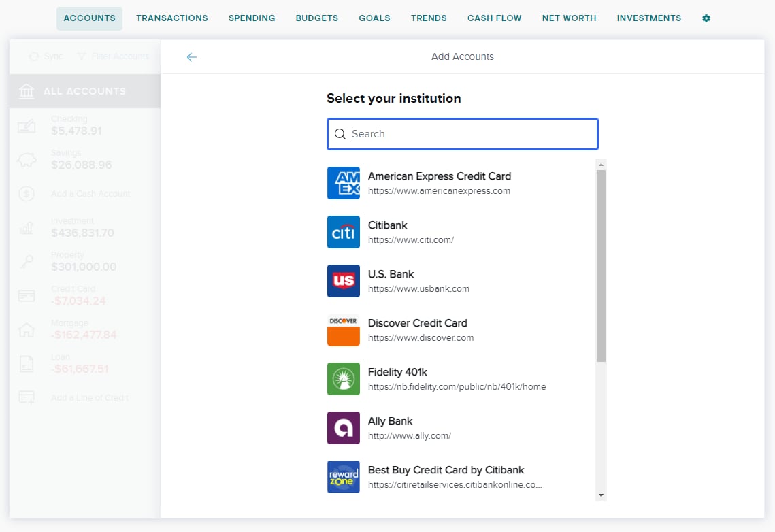775x532 pixels.
Task: Click the Savings piggy bank icon
Action: coord(26,160)
